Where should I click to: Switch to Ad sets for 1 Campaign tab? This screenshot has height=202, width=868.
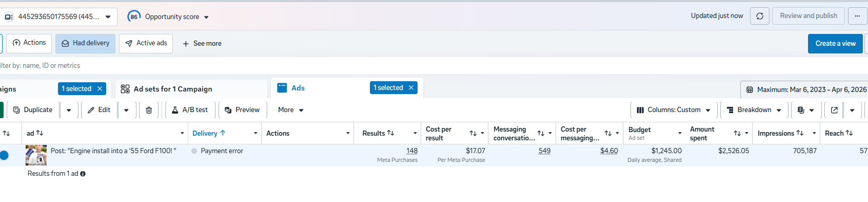173,89
